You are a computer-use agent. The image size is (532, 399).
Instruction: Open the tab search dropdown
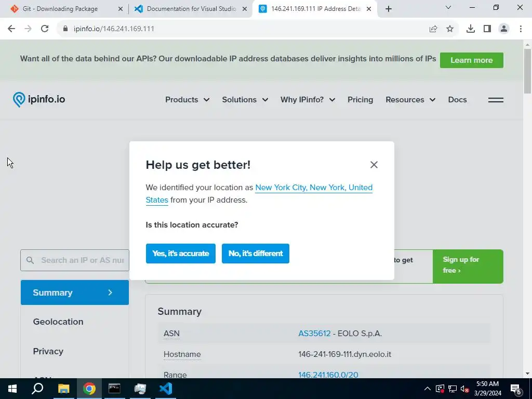448,7
